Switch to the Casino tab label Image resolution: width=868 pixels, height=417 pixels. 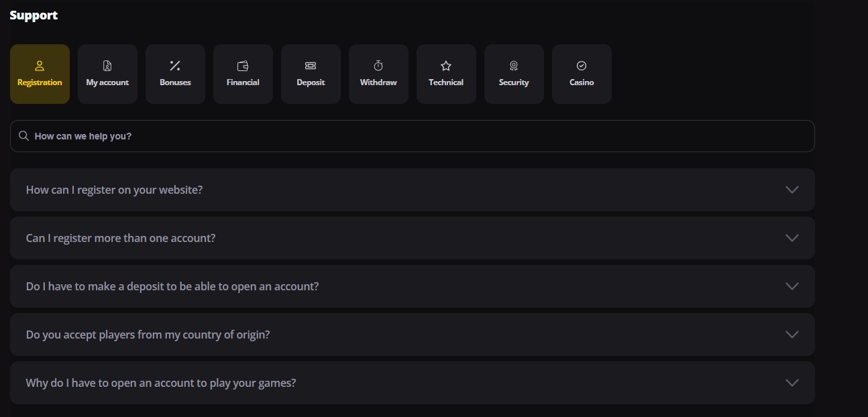click(x=582, y=82)
